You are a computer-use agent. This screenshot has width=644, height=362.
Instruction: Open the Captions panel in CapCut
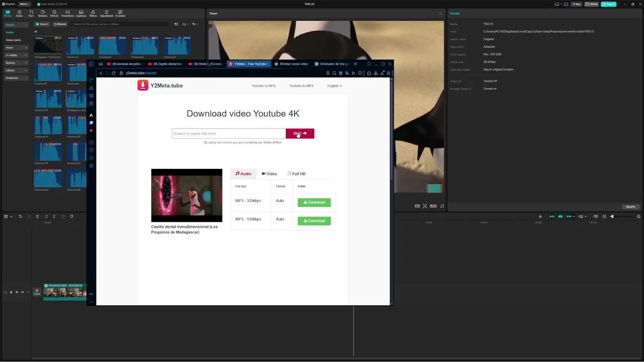coord(81,13)
